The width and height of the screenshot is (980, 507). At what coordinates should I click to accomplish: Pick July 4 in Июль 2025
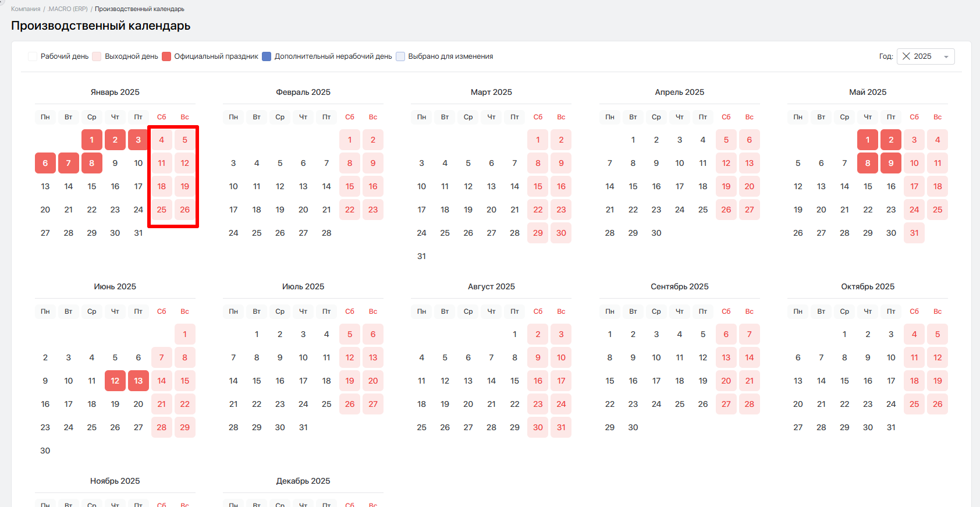(x=326, y=334)
